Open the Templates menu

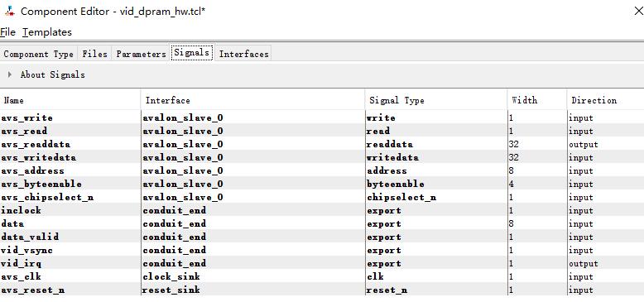pos(47,32)
